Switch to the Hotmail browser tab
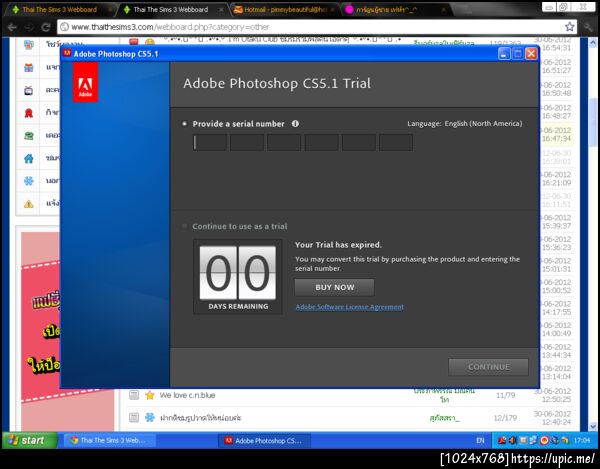The width and height of the screenshot is (600, 469). point(285,10)
